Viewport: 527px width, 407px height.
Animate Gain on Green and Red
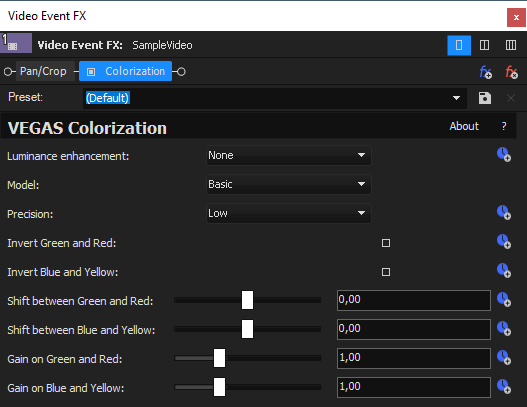(x=504, y=357)
